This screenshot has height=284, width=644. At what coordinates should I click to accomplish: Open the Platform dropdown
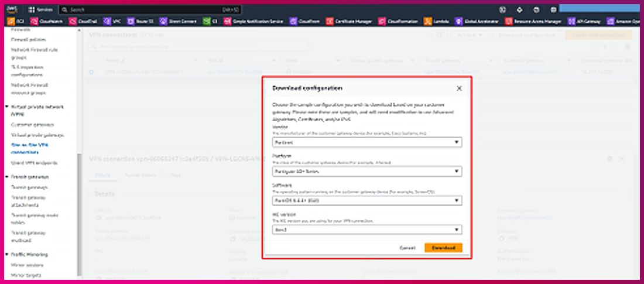[x=367, y=172]
